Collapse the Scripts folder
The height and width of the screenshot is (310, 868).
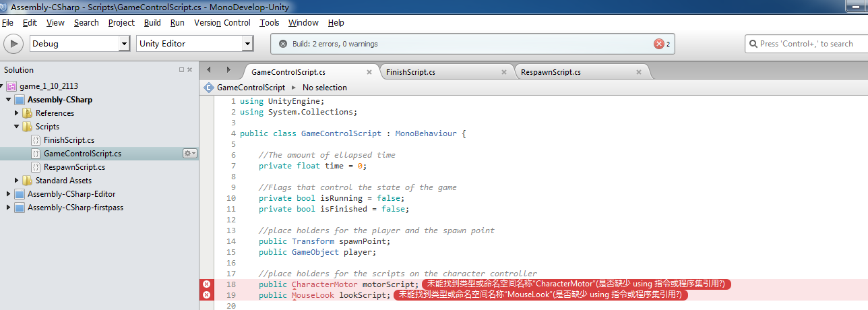coord(17,127)
